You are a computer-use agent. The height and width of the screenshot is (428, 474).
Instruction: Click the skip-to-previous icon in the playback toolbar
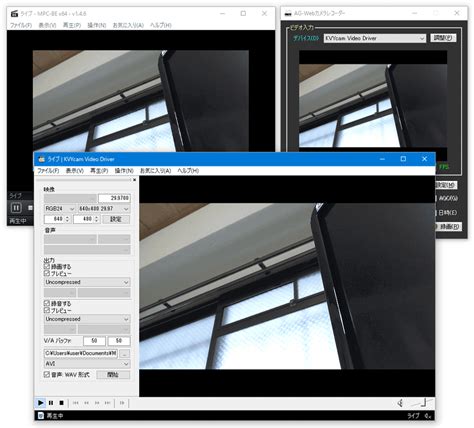point(76,403)
